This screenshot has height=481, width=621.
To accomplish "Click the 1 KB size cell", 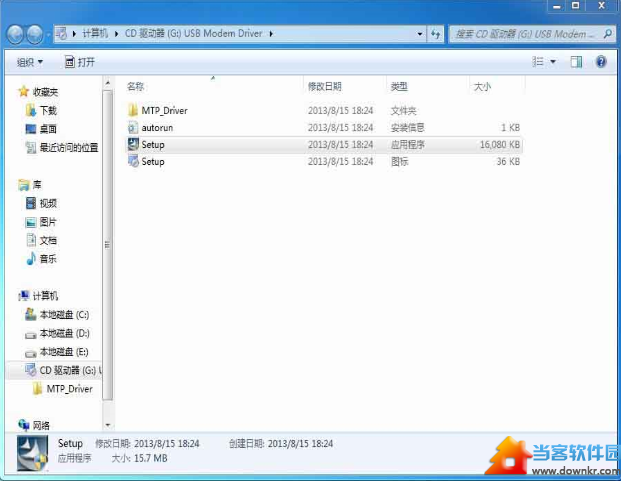I will click(x=511, y=127).
